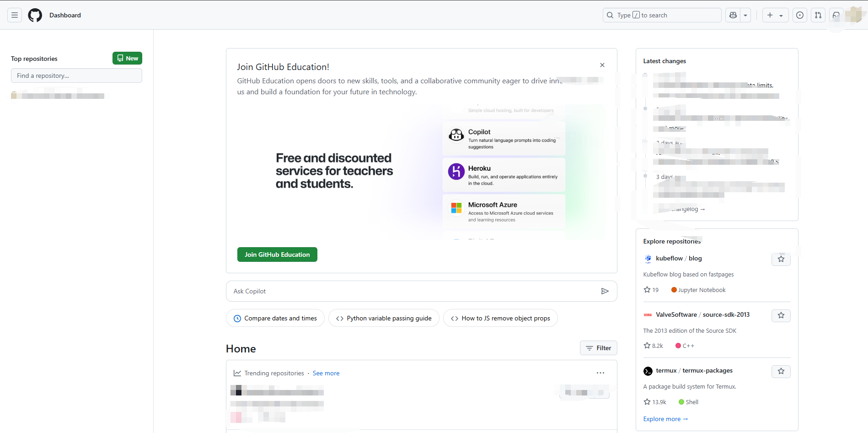Star the termux-packages repository
This screenshot has height=433, width=868.
(x=781, y=371)
